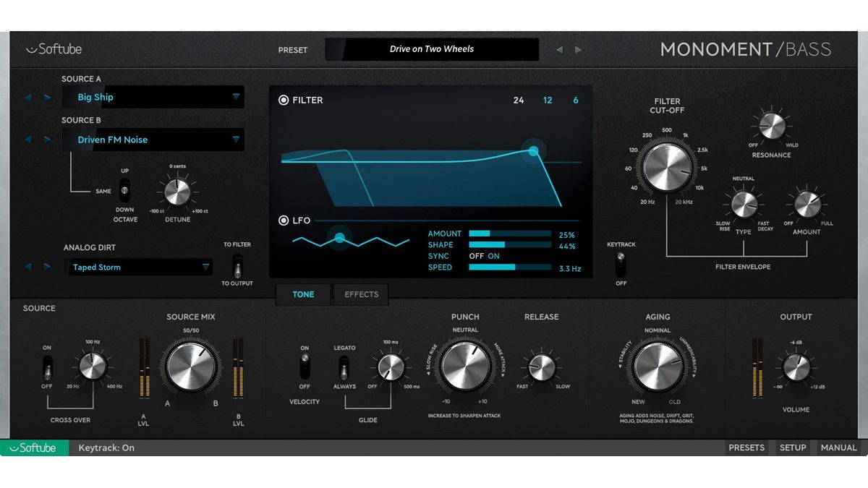This screenshot has width=868, height=488.
Task: Open the Setup menu
Action: click(x=793, y=448)
